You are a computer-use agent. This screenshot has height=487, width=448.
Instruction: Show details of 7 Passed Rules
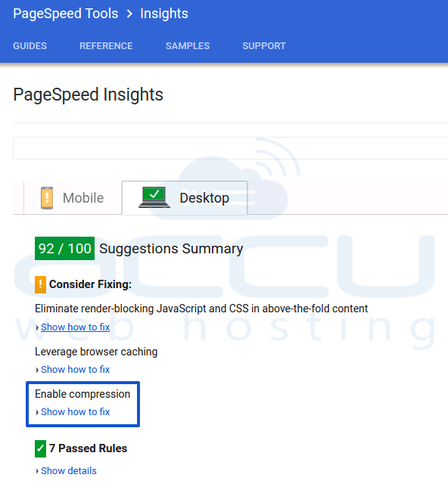[x=69, y=471]
